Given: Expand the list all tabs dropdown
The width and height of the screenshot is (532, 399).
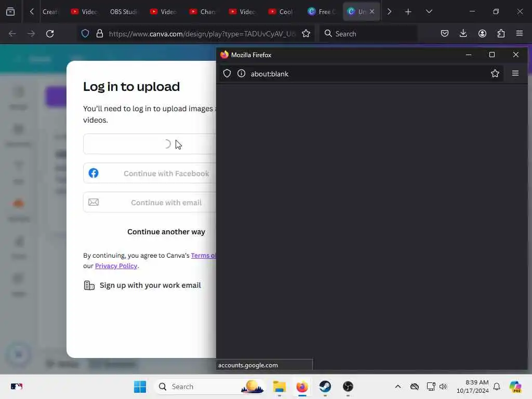Looking at the screenshot, I should (429, 11).
